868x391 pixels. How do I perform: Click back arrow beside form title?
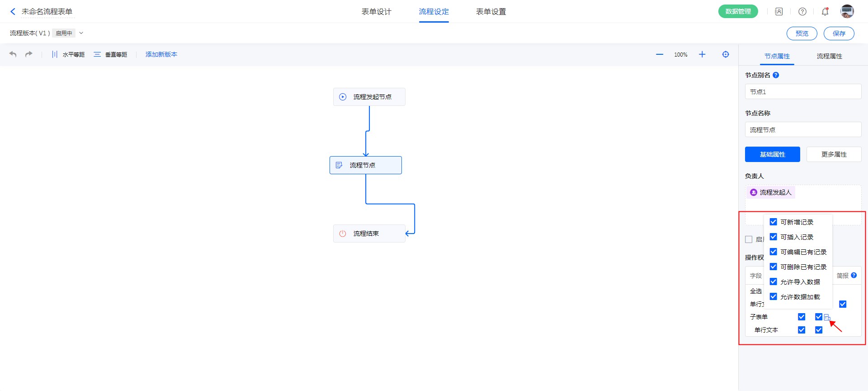13,12
